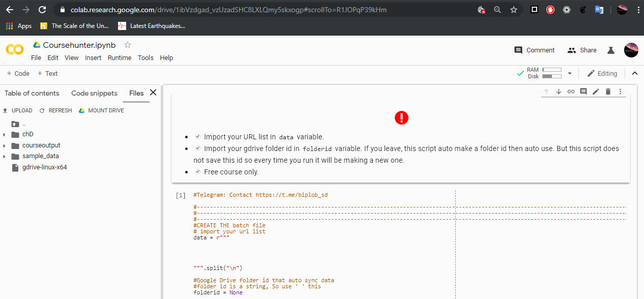Toggle the 'Import your URL list' checkbox

198,137
